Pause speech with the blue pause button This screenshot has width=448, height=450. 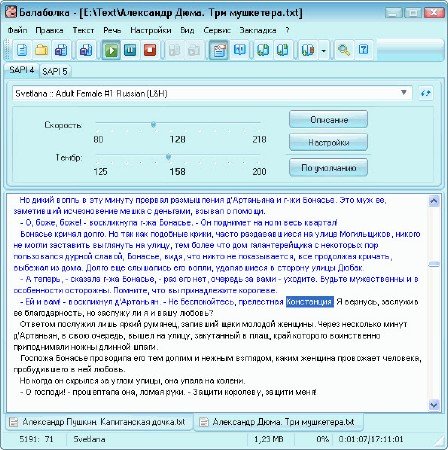tap(130, 50)
